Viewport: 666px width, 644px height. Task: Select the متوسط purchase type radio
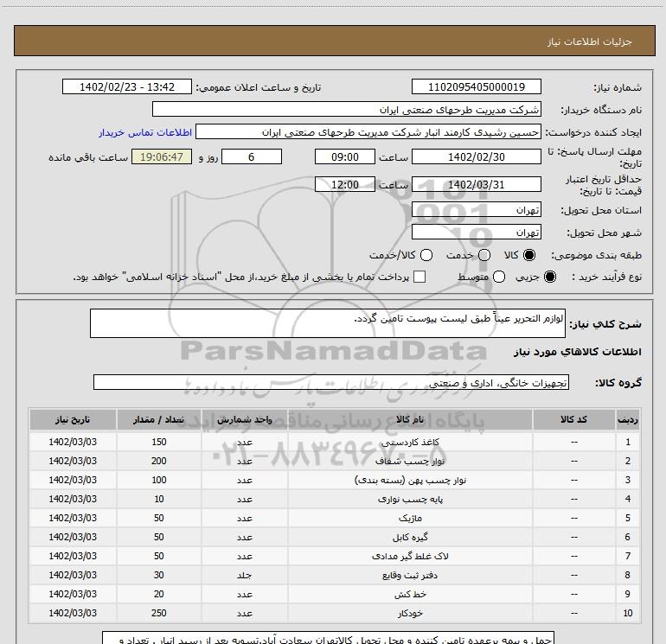point(499,277)
